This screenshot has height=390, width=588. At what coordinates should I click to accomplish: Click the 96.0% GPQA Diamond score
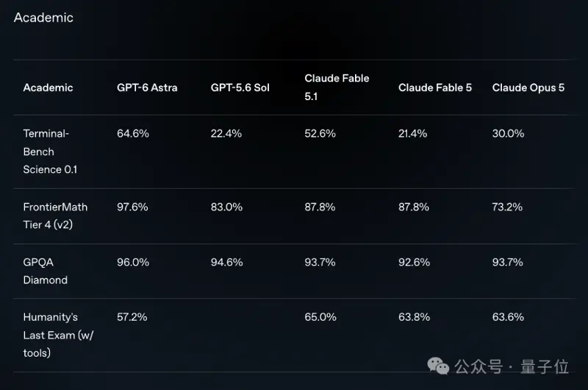(133, 262)
